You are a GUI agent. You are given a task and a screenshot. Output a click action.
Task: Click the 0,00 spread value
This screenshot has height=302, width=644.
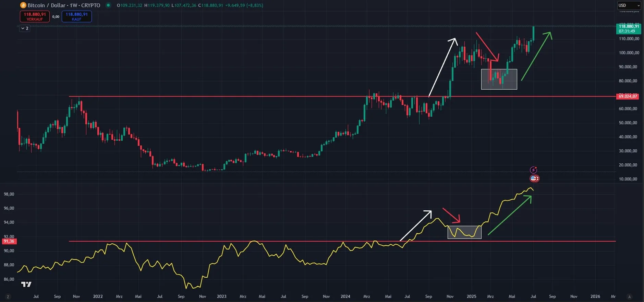[56, 16]
